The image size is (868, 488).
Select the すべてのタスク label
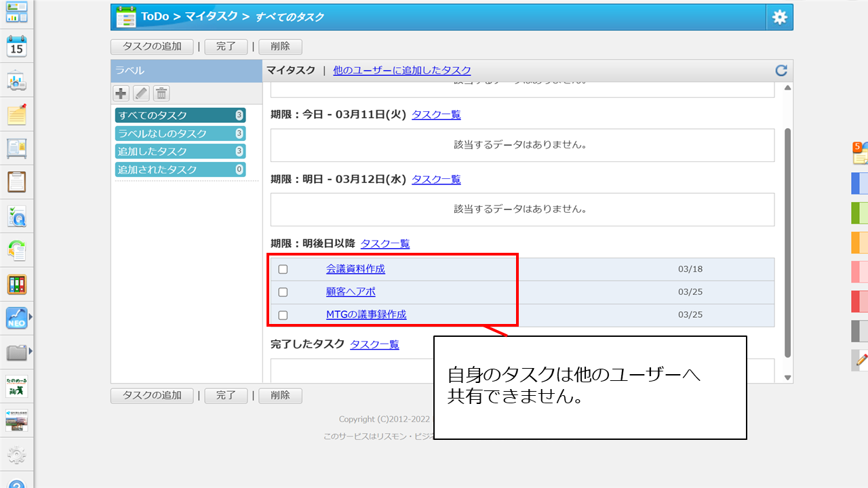pos(180,115)
